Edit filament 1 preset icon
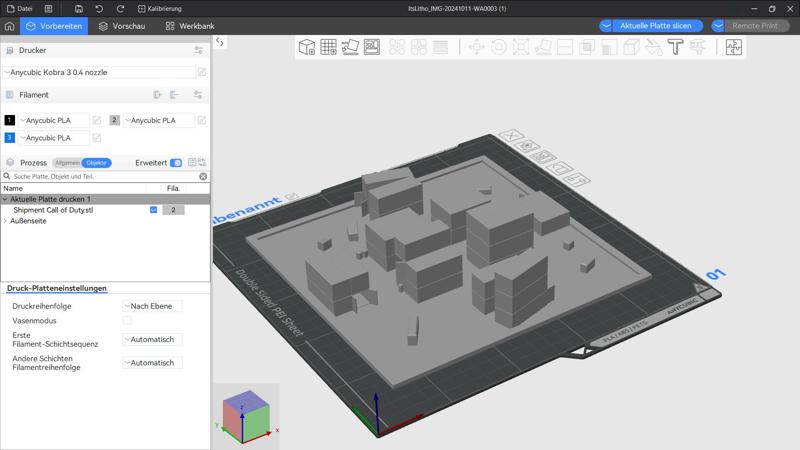Screen dimensions: 800x450 point(97,120)
